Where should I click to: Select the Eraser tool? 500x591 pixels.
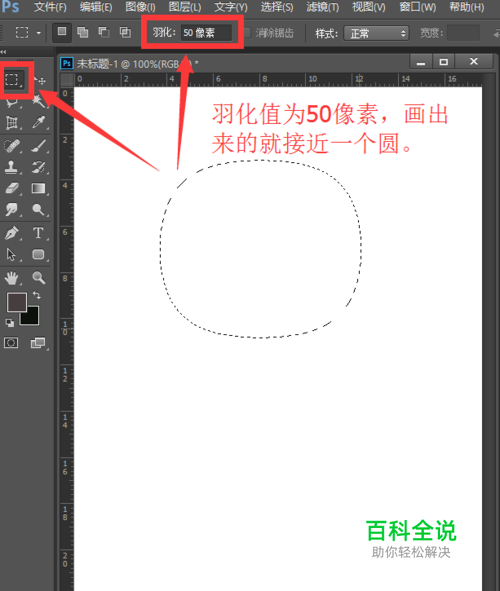pos(12,188)
